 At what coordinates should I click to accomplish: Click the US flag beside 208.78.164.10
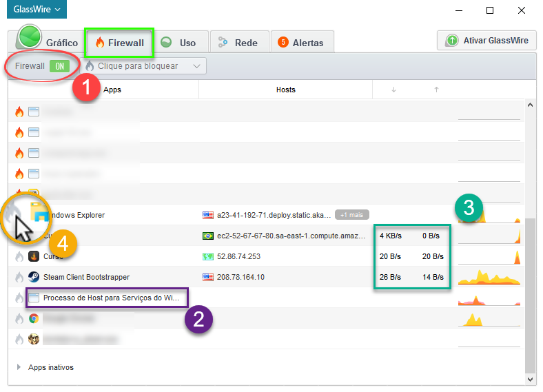click(208, 277)
